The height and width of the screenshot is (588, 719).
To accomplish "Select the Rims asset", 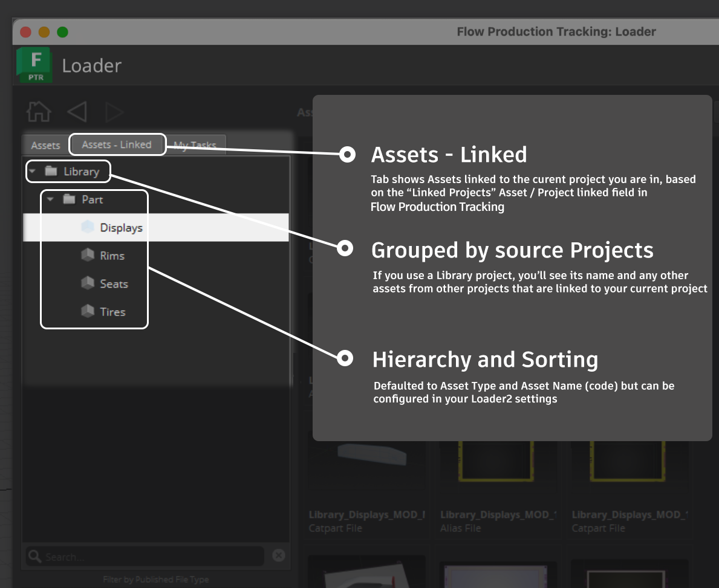I will (112, 256).
